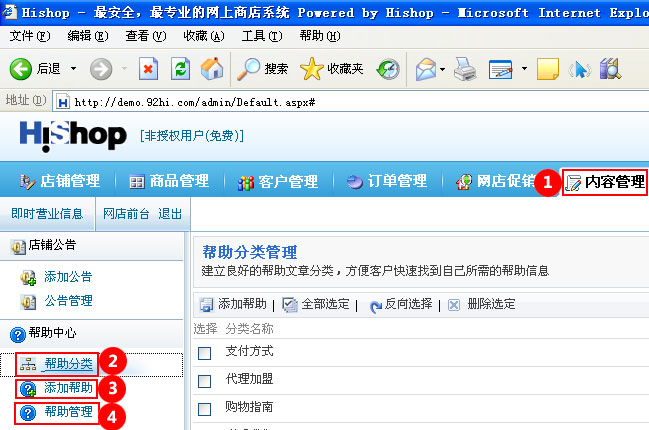This screenshot has width=649, height=430.
Task: Open the 收藏夹 star favorites panel
Action: coord(332,69)
